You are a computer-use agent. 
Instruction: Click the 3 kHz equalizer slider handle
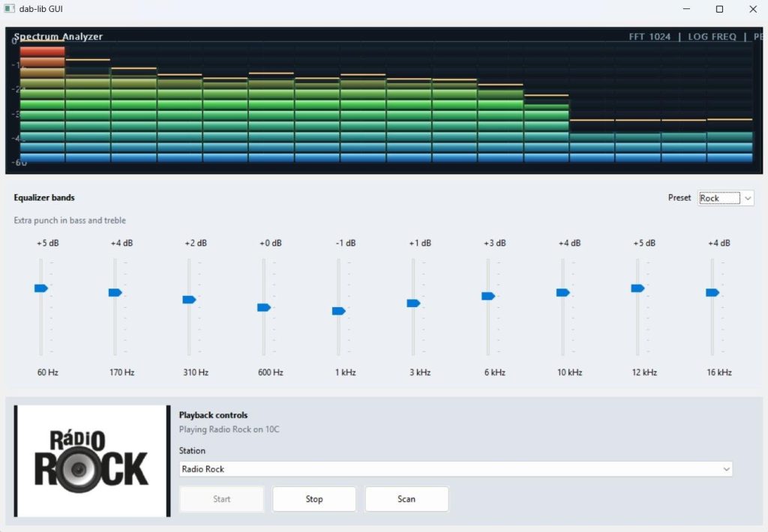(413, 303)
